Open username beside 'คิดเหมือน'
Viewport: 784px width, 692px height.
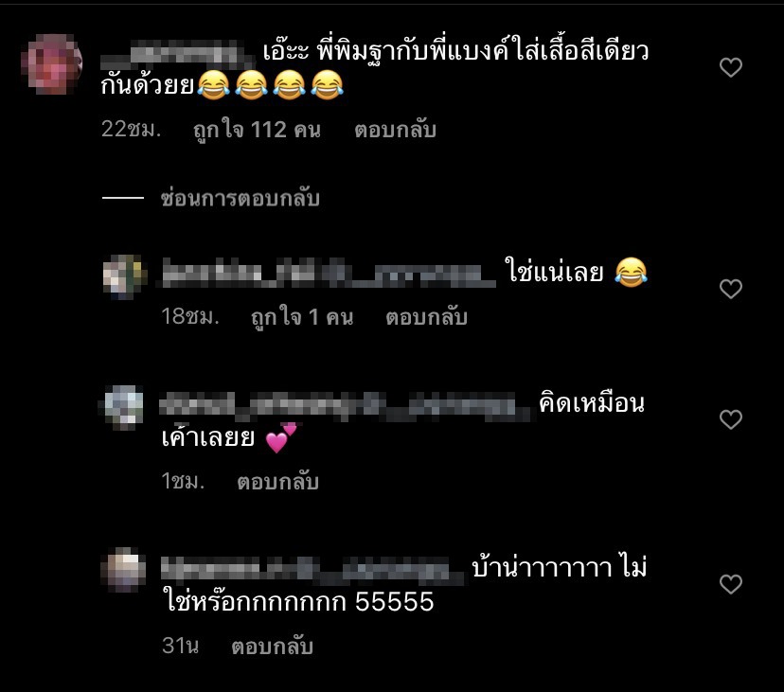[x=346, y=406]
